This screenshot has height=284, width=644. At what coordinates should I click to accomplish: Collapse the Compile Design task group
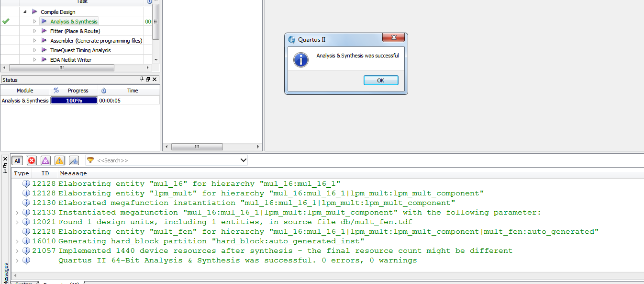tap(25, 11)
